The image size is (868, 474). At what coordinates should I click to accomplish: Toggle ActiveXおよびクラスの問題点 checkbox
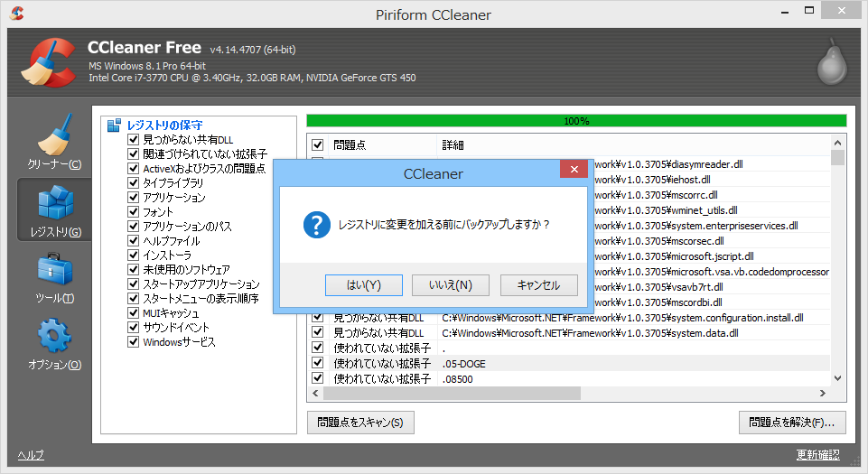click(133, 168)
